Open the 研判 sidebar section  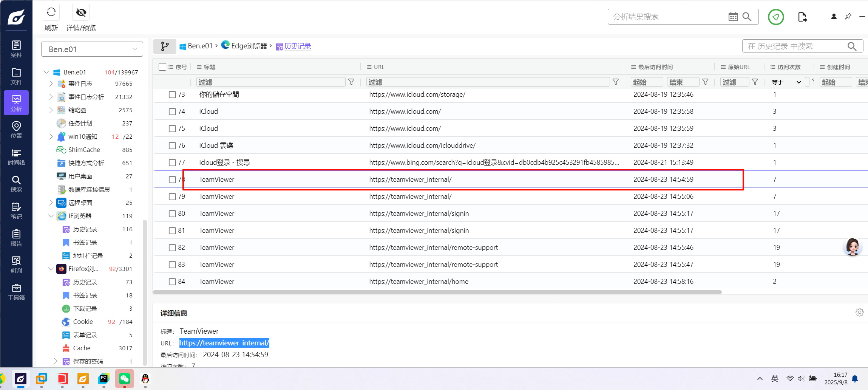(16, 265)
